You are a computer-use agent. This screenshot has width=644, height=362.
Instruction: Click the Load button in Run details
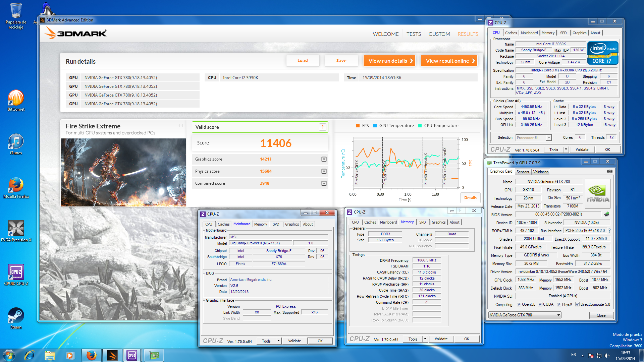(303, 61)
